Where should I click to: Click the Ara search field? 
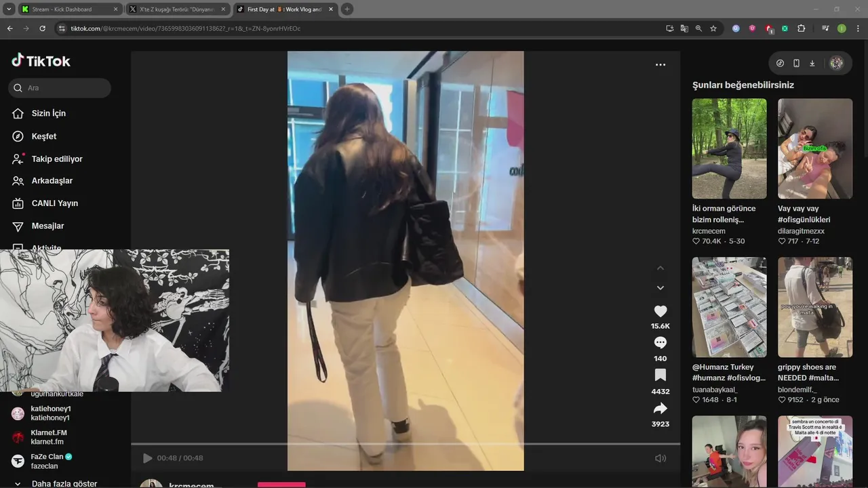(x=60, y=88)
